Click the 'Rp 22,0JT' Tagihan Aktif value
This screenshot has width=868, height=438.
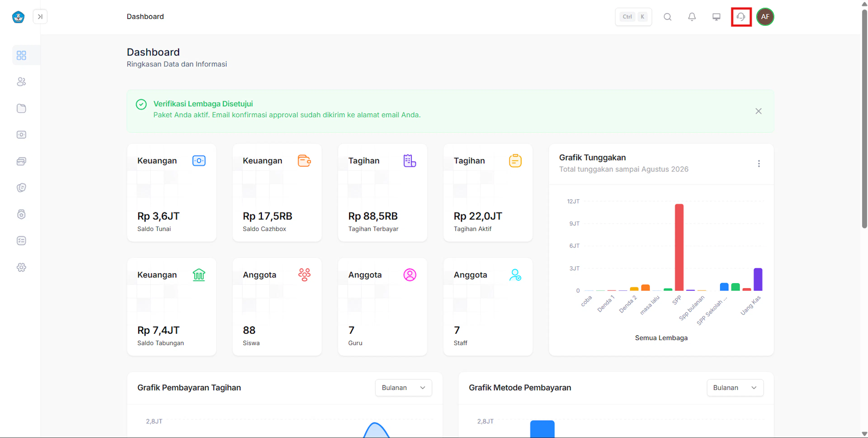point(478,216)
